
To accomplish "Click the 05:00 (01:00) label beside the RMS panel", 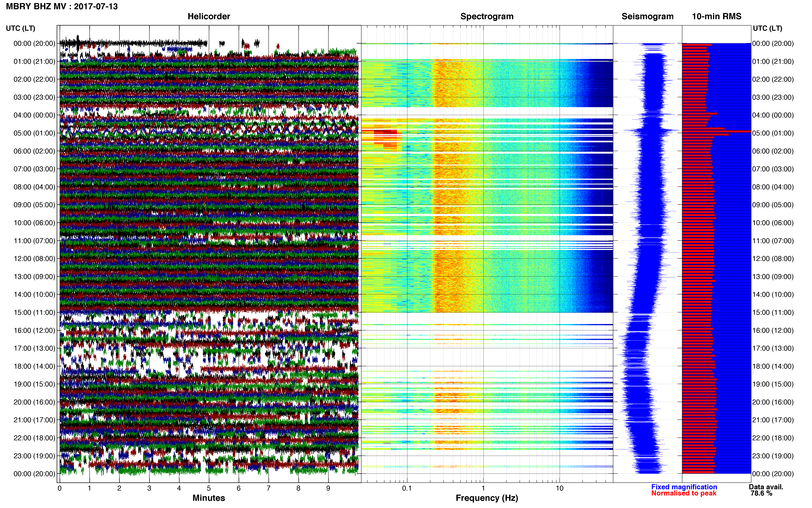I will [773, 133].
